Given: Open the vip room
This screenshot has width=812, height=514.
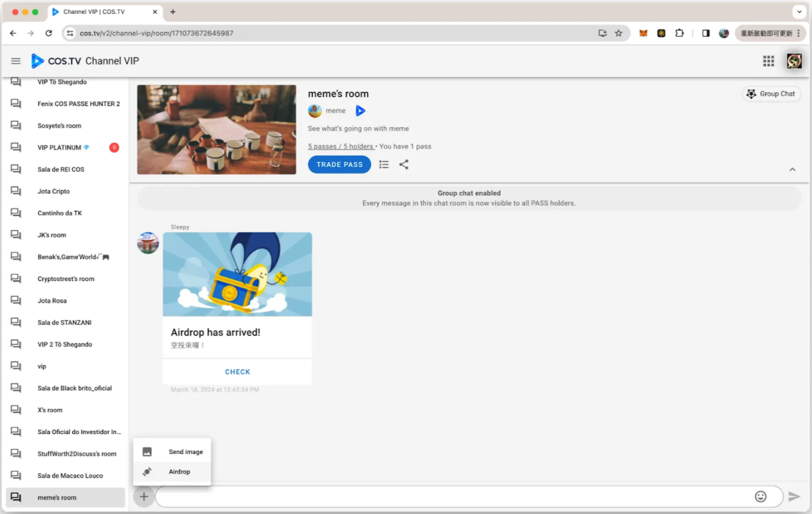Looking at the screenshot, I should pyautogui.click(x=65, y=366).
